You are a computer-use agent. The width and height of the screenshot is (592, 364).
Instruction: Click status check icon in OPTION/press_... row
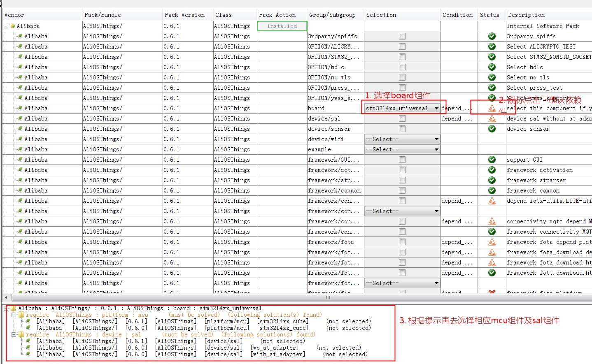[492, 88]
